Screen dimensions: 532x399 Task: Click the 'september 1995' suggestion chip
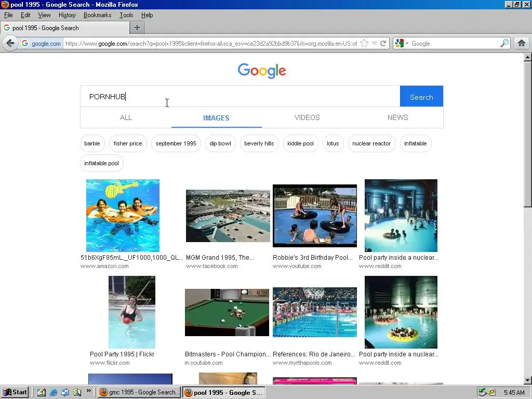(x=176, y=143)
